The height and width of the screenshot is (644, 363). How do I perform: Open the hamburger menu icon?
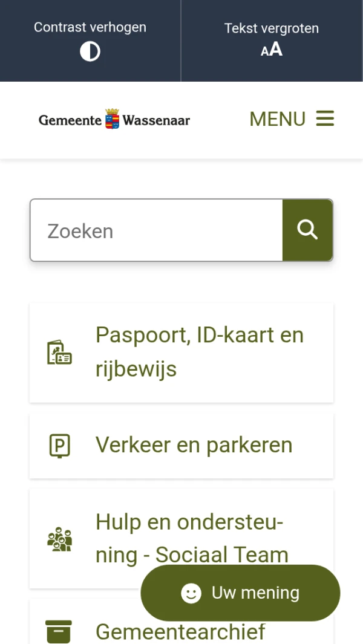pyautogui.click(x=325, y=119)
